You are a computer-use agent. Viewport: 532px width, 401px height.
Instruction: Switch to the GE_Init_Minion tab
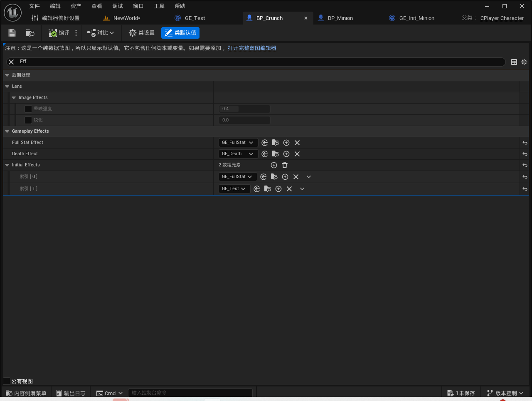[416, 18]
